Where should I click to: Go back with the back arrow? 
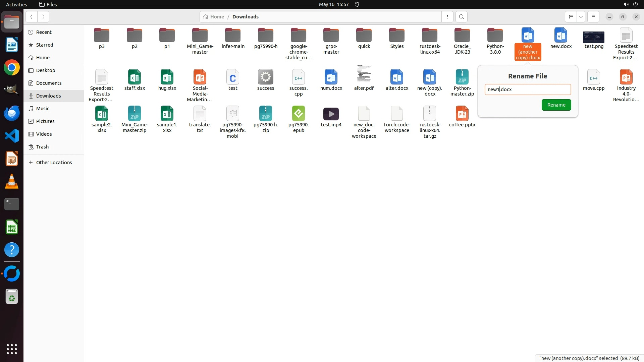coord(32,17)
